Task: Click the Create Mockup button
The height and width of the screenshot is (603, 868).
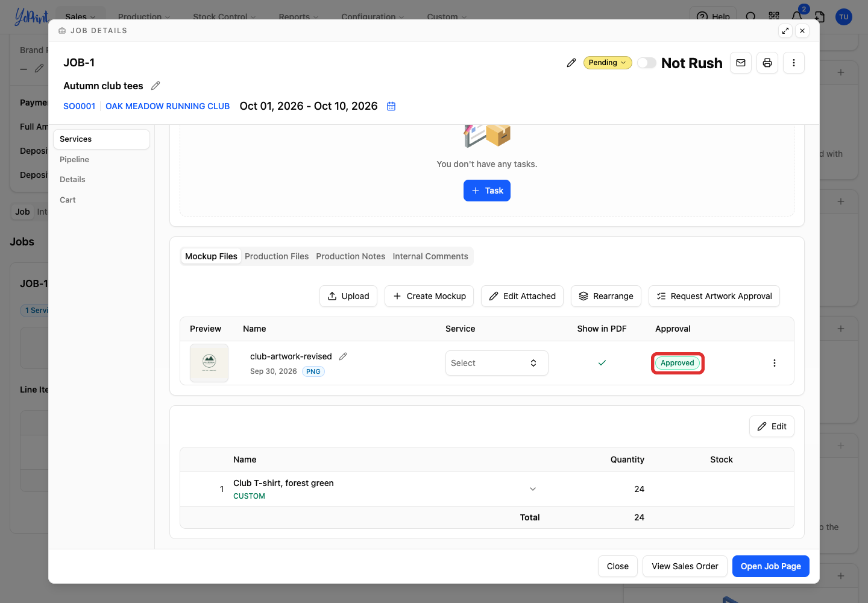Action: 429,296
